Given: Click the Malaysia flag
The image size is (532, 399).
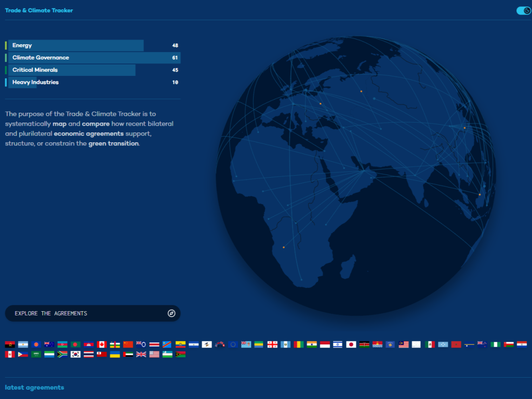Looking at the screenshot, I should tap(404, 344).
